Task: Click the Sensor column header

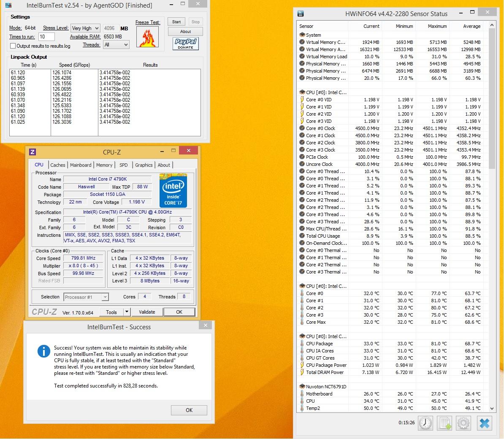Action: click(322, 26)
